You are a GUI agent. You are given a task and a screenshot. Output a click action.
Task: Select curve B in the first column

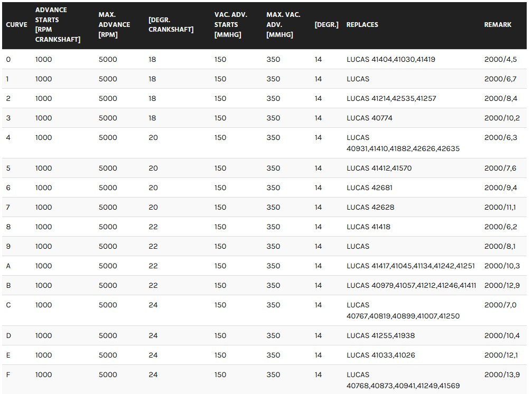click(8, 285)
